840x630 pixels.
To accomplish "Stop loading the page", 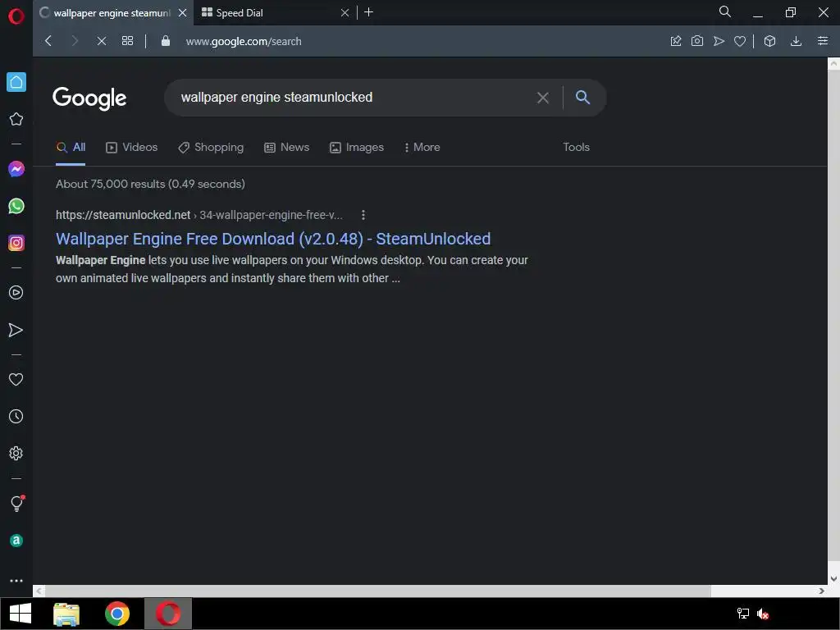I will [101, 41].
